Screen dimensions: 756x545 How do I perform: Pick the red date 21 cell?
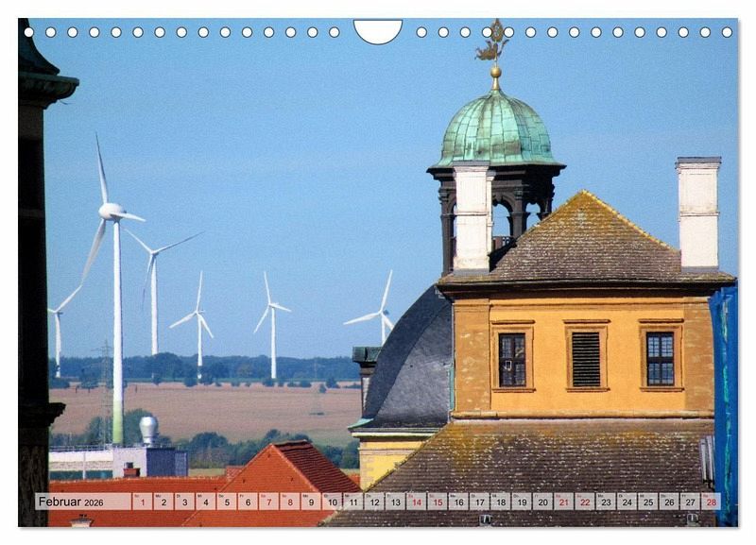[x=564, y=502]
